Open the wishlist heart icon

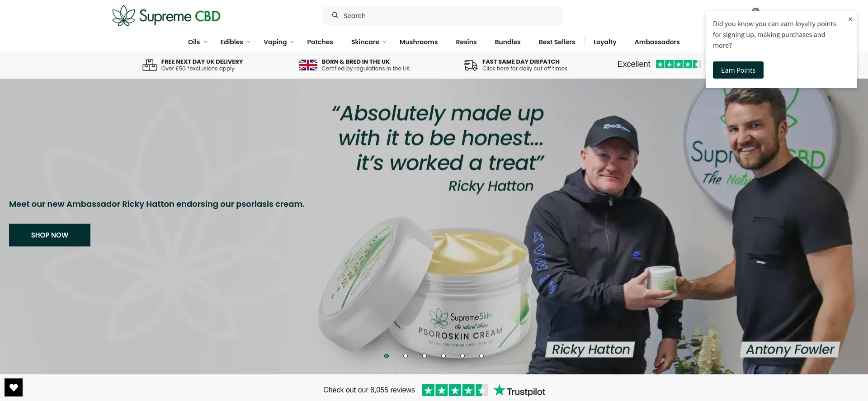pos(14,387)
